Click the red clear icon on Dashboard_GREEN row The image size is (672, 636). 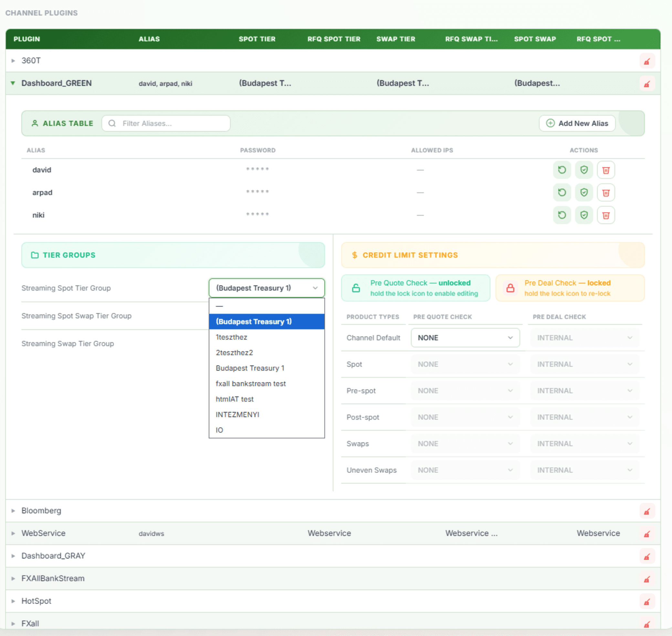(x=647, y=84)
